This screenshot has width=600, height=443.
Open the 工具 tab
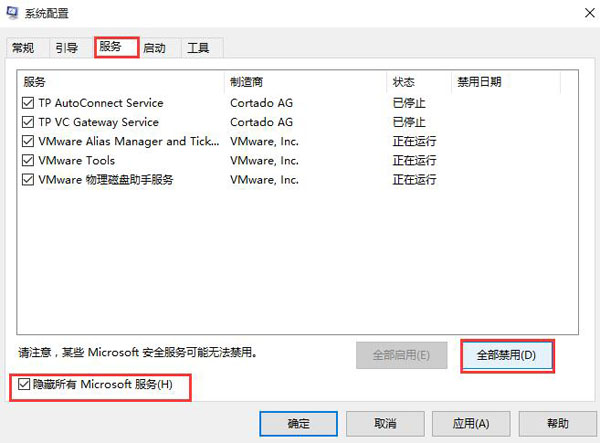pos(198,48)
